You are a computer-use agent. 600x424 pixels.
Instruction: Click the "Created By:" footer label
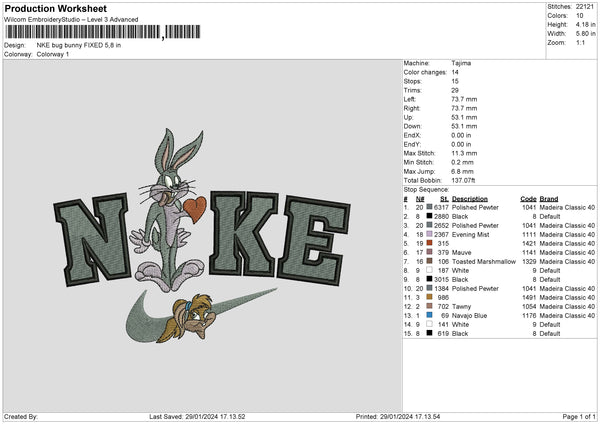21,416
